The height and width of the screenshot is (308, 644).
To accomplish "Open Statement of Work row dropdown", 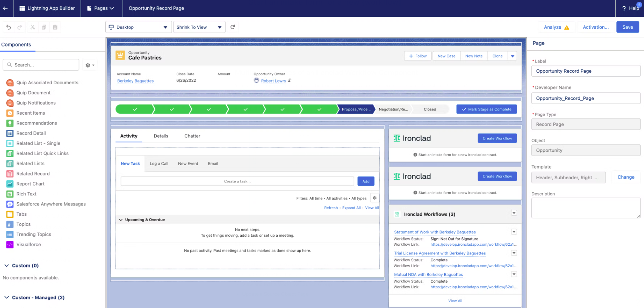I will [514, 232].
